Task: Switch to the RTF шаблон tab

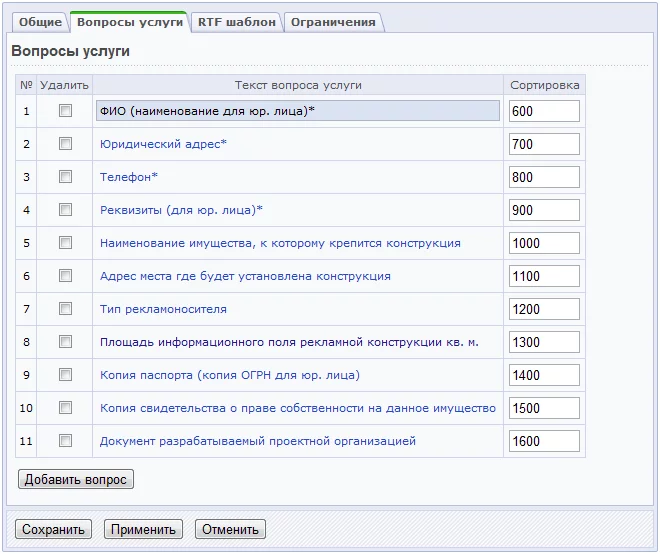Action: tap(236, 22)
